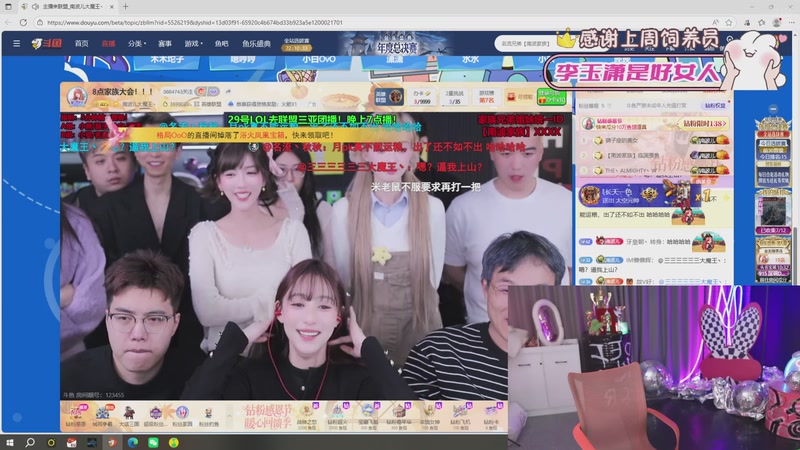The width and height of the screenshot is (800, 450).
Task: Click the Douyu logo
Action: [x=47, y=43]
